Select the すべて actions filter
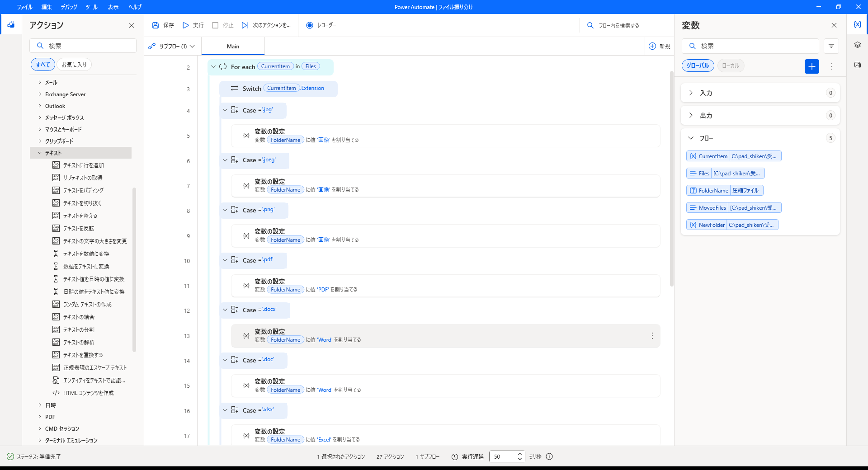 click(x=43, y=65)
